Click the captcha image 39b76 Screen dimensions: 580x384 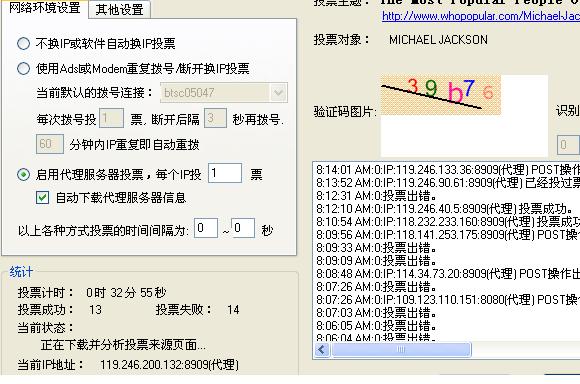[441, 95]
